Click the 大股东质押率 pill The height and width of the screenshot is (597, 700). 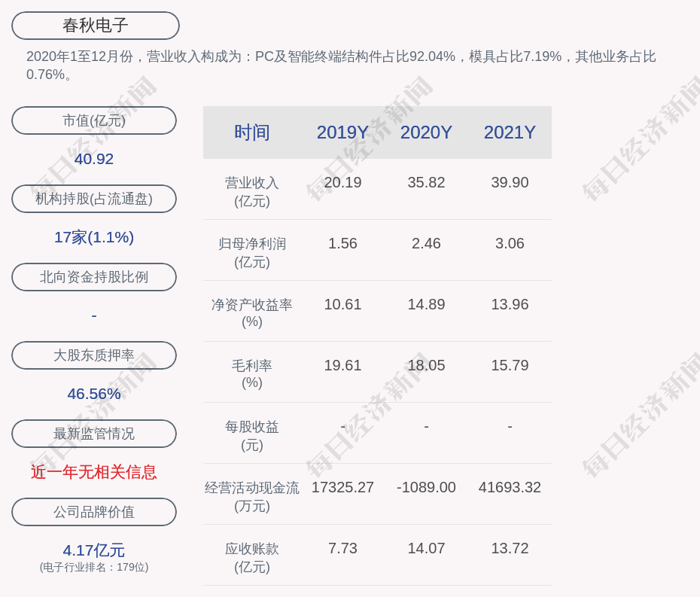click(94, 355)
